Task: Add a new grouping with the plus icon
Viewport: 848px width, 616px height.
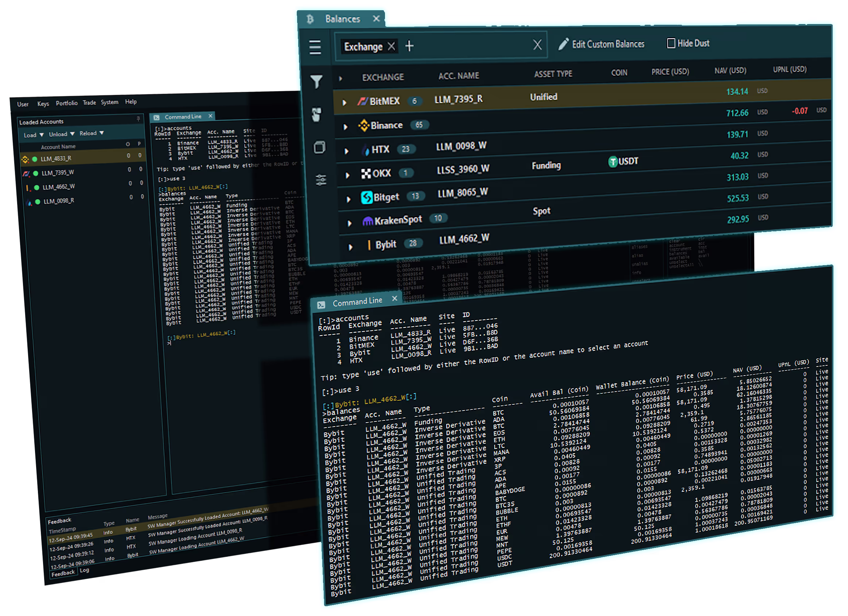Action: (409, 46)
